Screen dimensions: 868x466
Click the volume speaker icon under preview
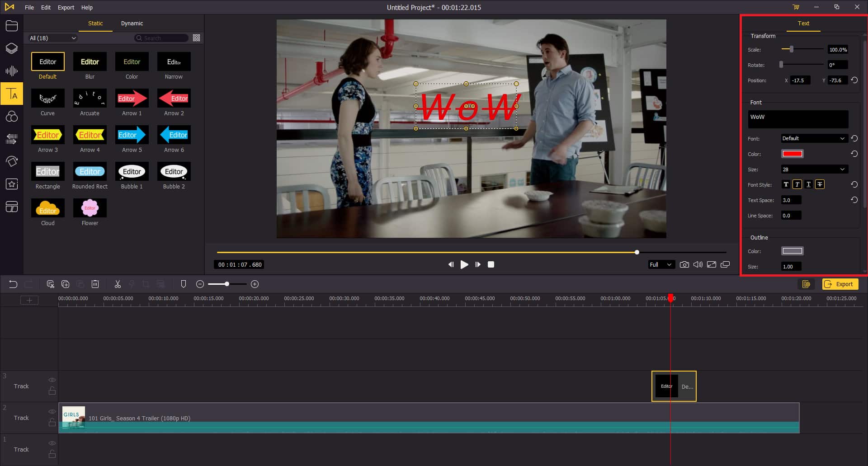tap(698, 264)
